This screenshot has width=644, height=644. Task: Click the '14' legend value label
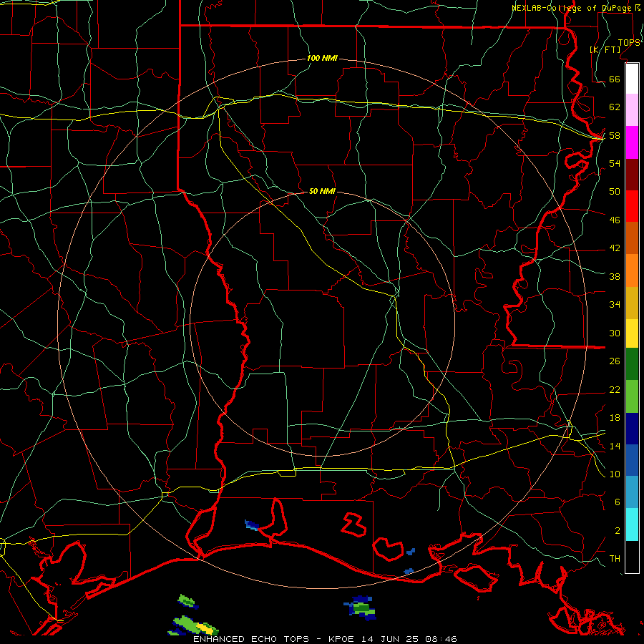click(x=615, y=446)
